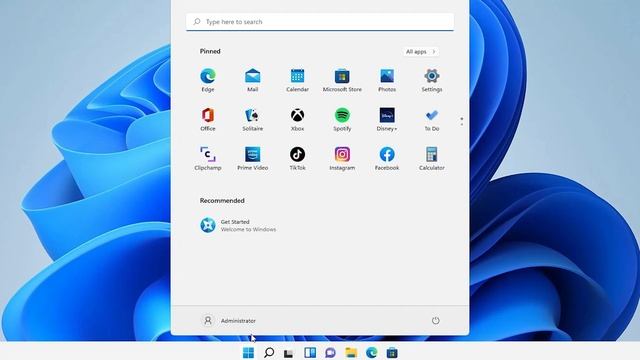Screen dimensions: 640x360
Task: Open the To Do app
Action: click(x=432, y=119)
